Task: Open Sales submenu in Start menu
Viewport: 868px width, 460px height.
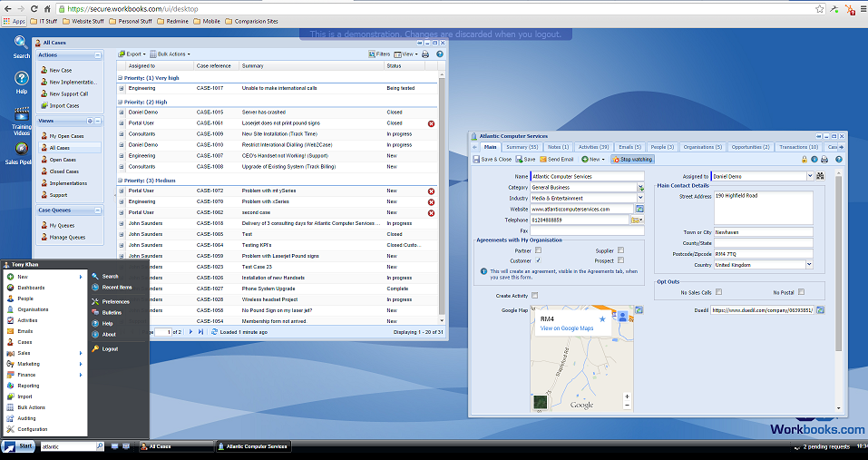Action: [44, 353]
